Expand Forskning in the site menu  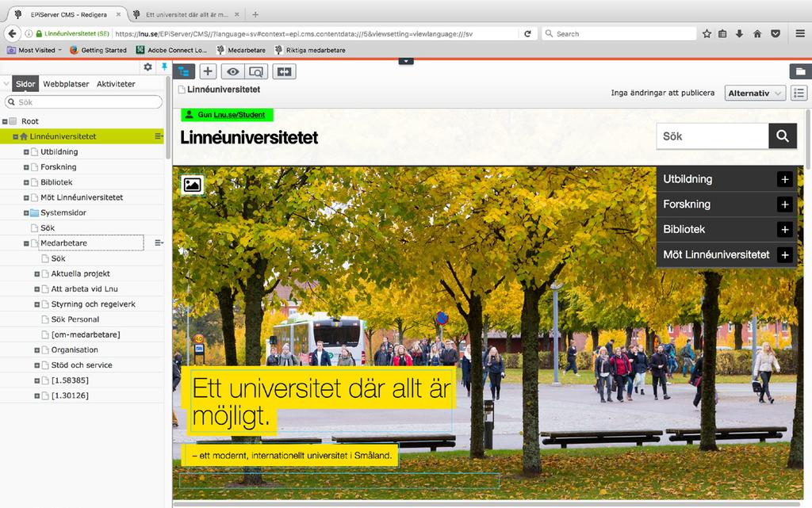tap(785, 204)
